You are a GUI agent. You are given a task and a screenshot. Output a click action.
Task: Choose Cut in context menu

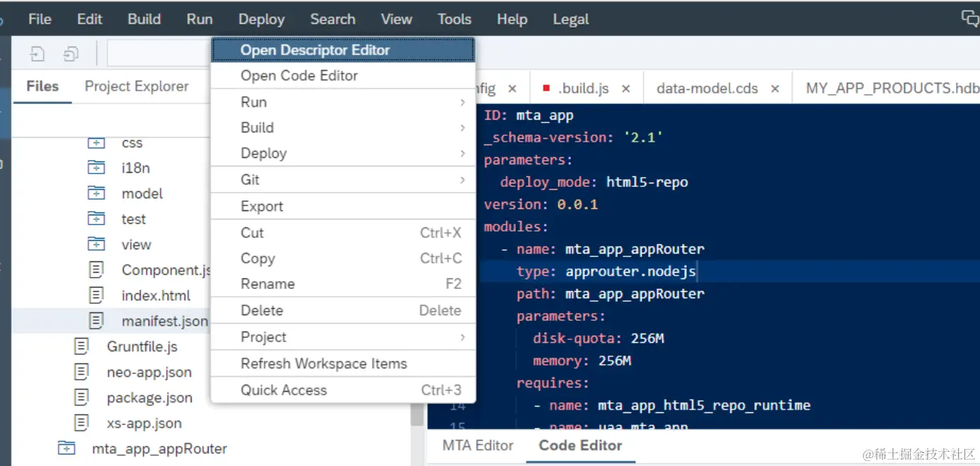tap(343, 233)
